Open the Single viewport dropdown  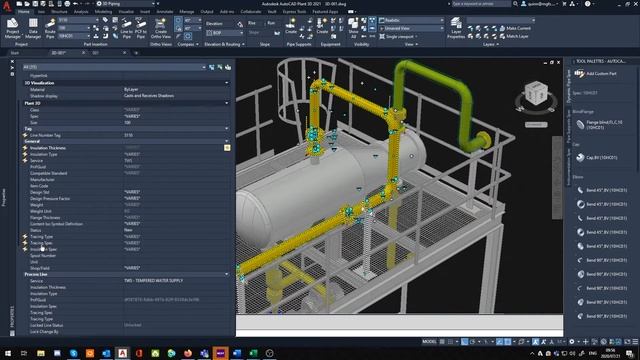pyautogui.click(x=399, y=36)
